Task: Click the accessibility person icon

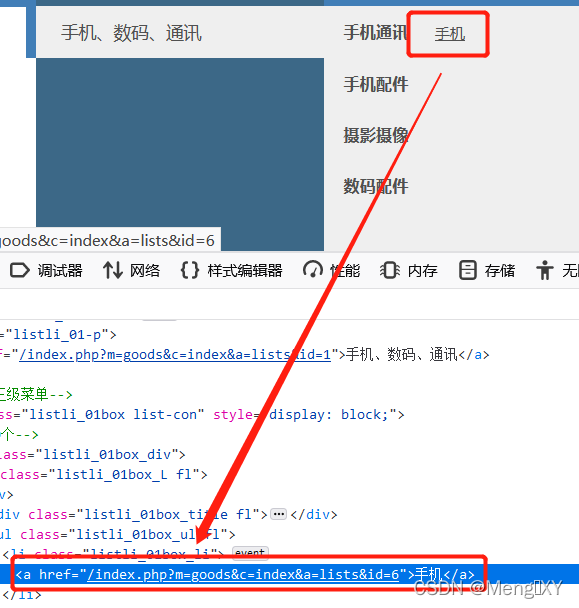Action: pos(545,270)
